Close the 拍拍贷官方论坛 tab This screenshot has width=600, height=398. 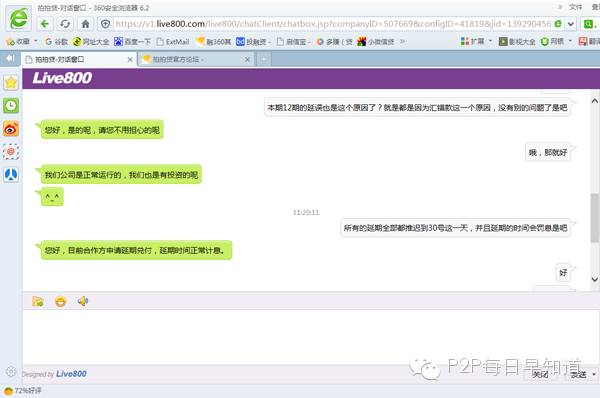tap(247, 59)
